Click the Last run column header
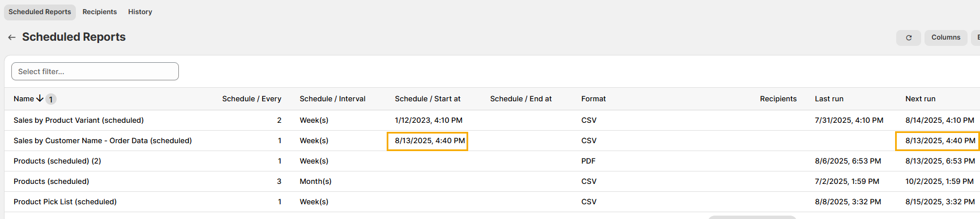The width and height of the screenshot is (980, 219). [829, 99]
